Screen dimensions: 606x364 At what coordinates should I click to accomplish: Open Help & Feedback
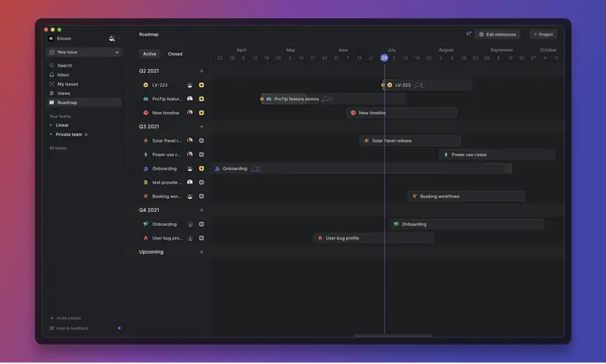click(x=69, y=329)
